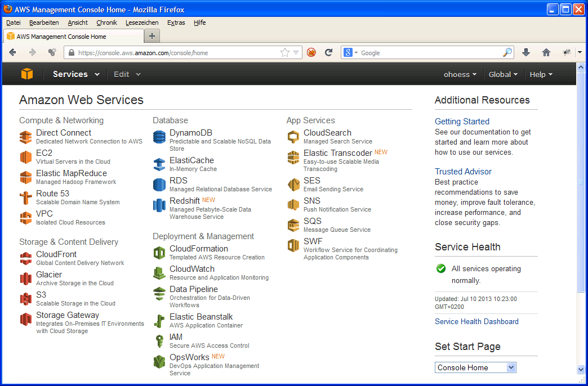Click the Direct Connect service icon
The image size is (588, 386).
point(25,137)
